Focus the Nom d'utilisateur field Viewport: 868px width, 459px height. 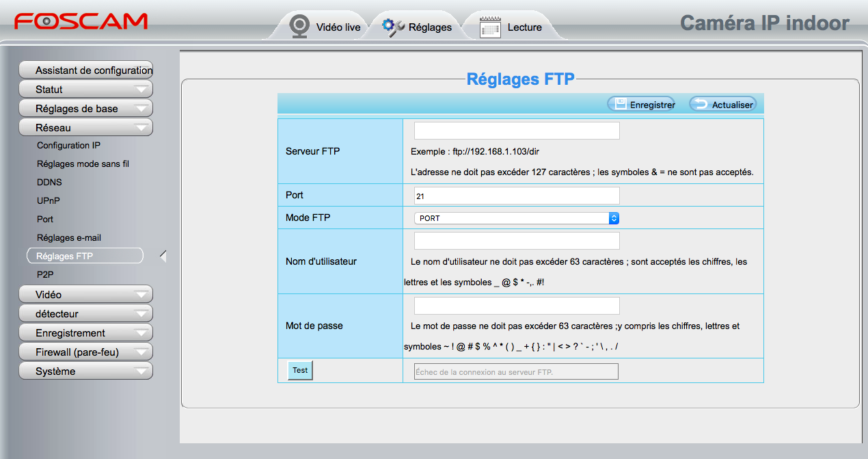coord(517,241)
